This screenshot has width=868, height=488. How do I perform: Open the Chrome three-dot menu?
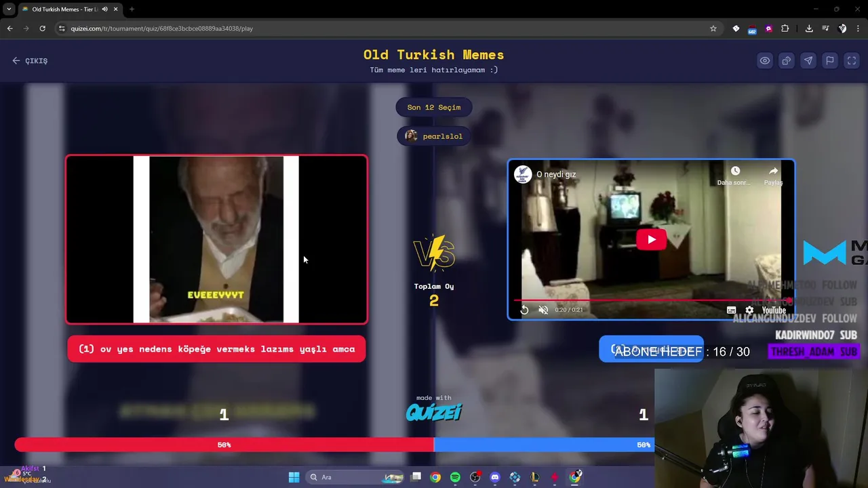[x=859, y=28]
